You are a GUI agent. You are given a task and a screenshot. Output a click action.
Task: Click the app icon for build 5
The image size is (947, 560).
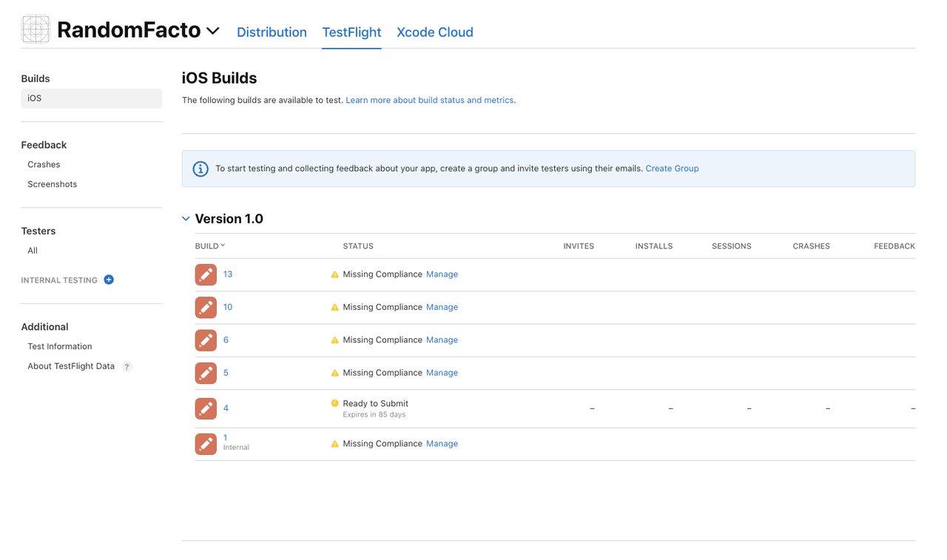[x=206, y=373]
